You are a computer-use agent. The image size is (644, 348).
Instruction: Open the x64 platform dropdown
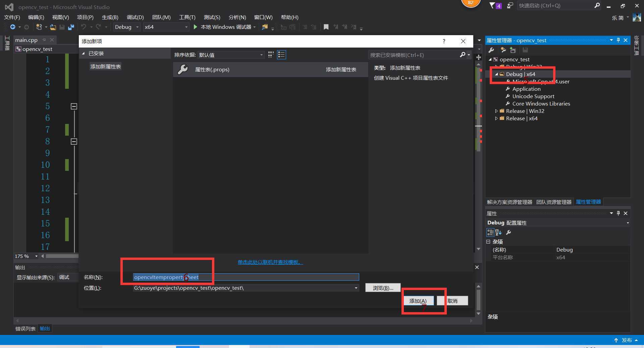[x=166, y=27]
